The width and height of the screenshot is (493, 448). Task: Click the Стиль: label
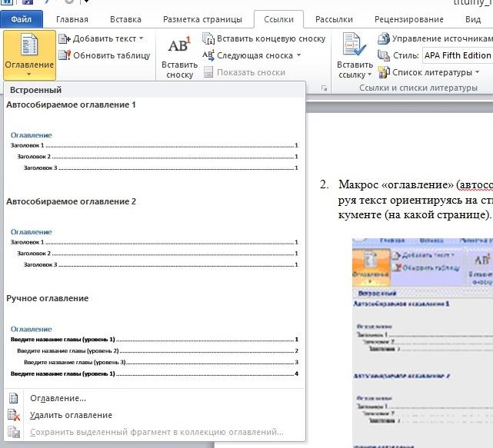tap(406, 55)
